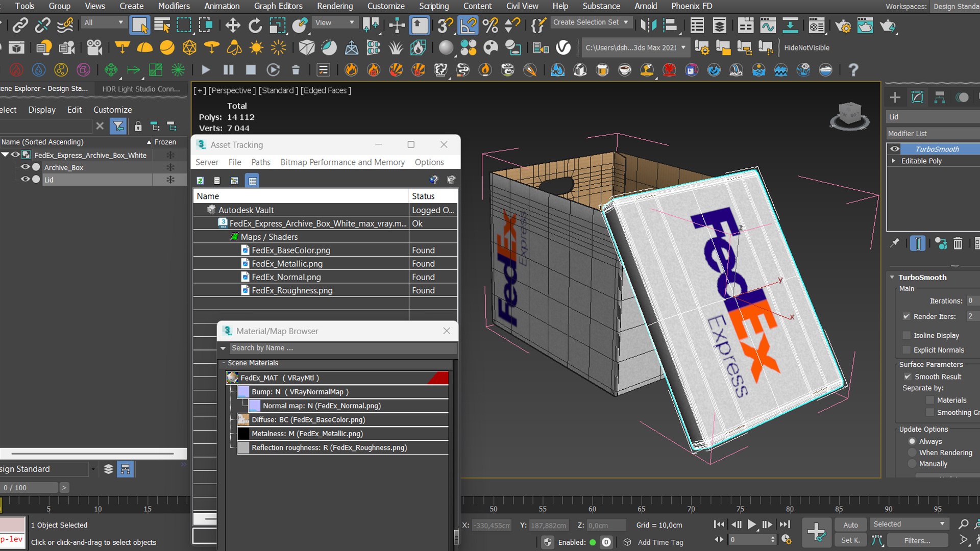Click the Hierarchy panel icon
The image size is (980, 551).
(x=940, y=97)
